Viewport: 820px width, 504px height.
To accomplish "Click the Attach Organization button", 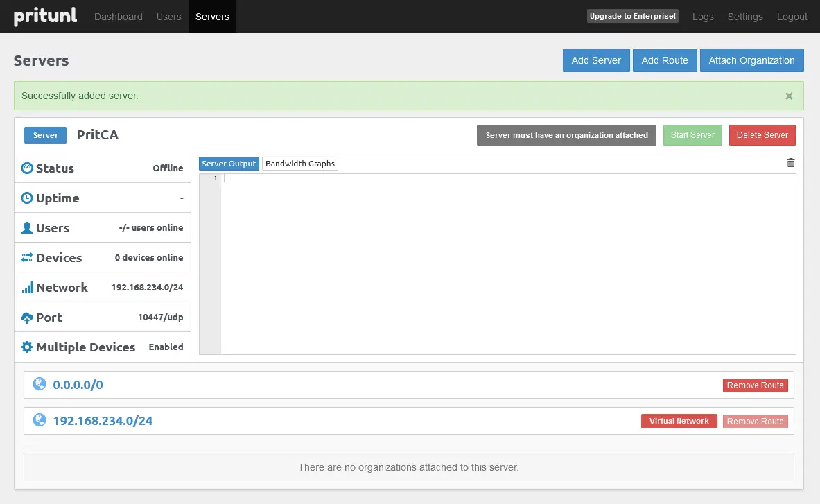I will (x=751, y=60).
